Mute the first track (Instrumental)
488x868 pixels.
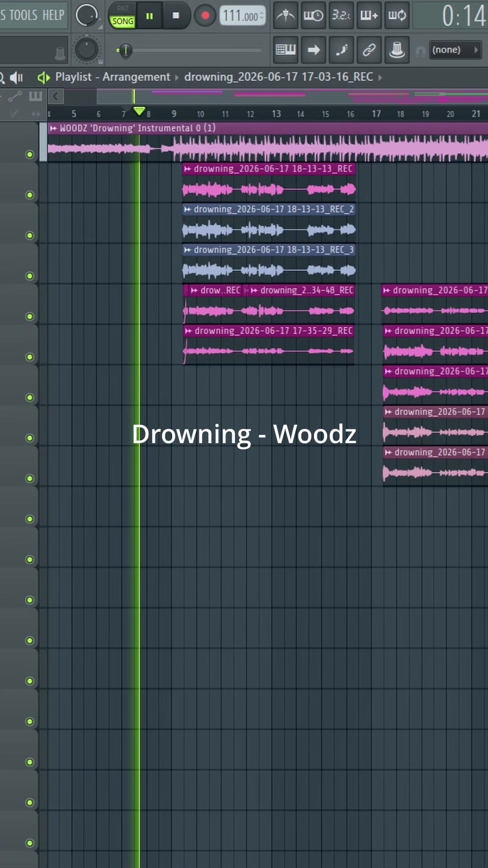tap(30, 155)
